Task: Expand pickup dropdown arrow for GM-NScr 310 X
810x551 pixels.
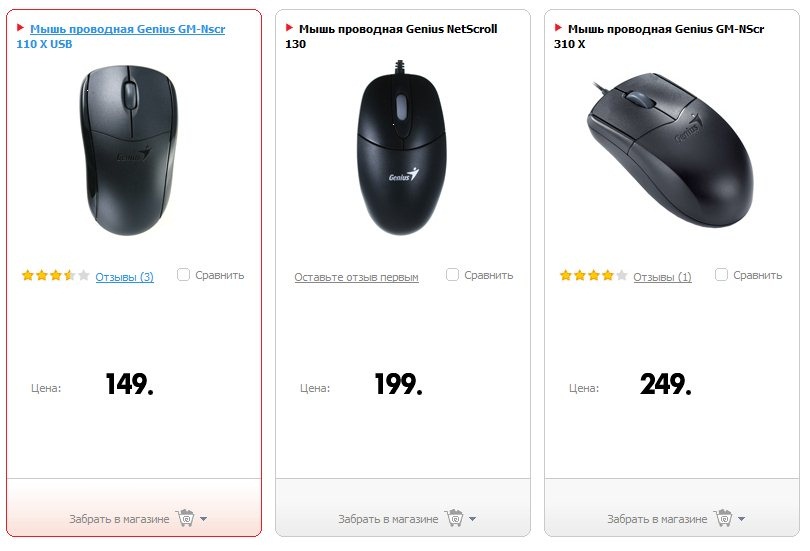Action: (x=742, y=519)
